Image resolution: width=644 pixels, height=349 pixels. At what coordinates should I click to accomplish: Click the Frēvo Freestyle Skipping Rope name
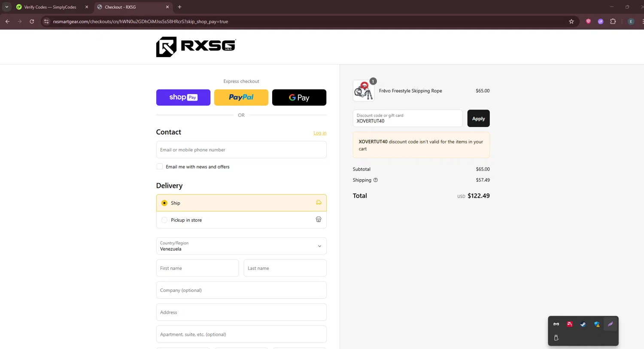click(x=410, y=91)
